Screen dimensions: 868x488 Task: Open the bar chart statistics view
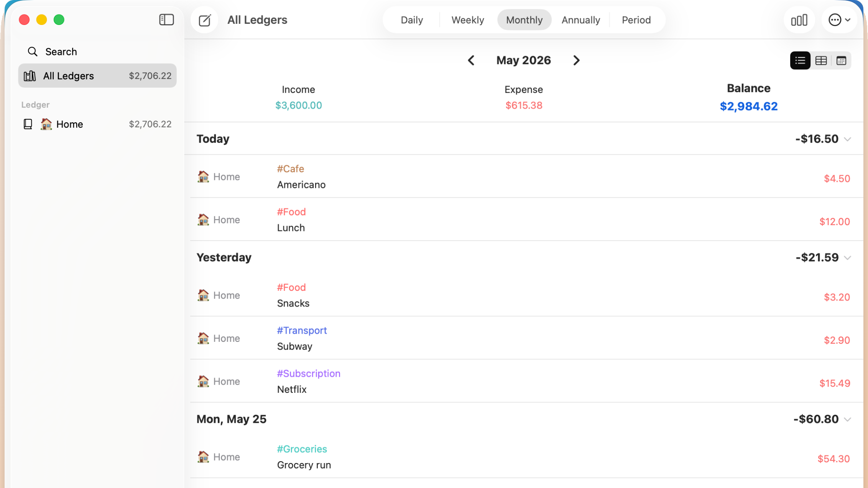pos(799,20)
